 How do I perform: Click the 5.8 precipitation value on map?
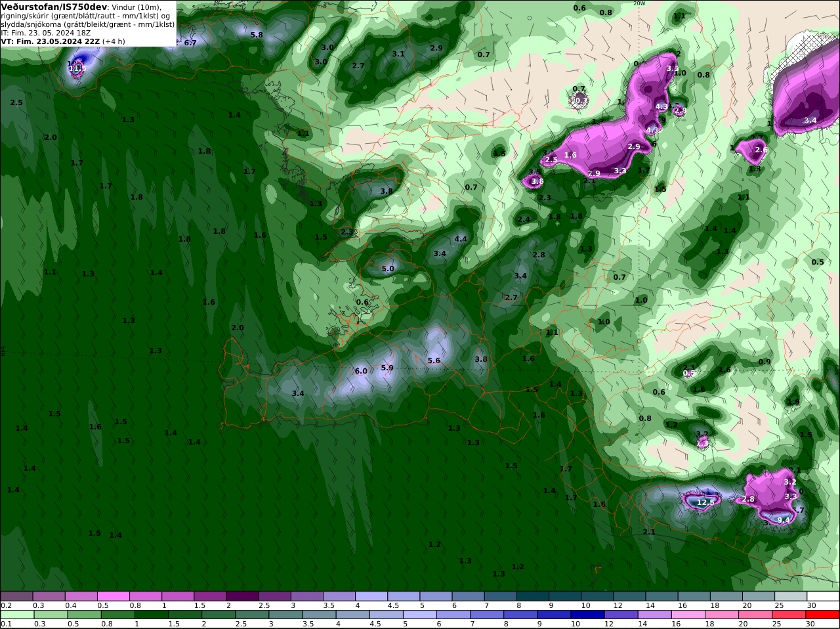click(x=257, y=35)
